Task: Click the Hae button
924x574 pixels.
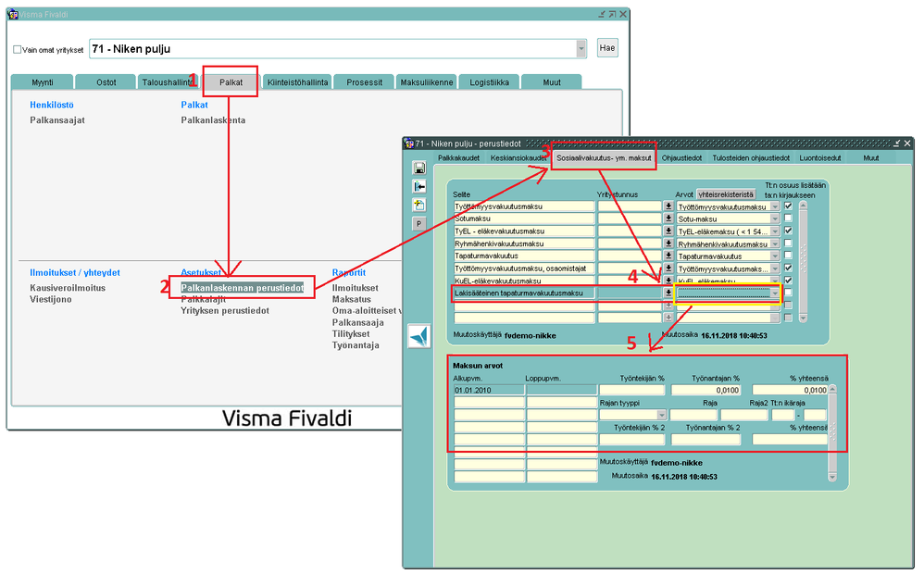Action: (607, 48)
